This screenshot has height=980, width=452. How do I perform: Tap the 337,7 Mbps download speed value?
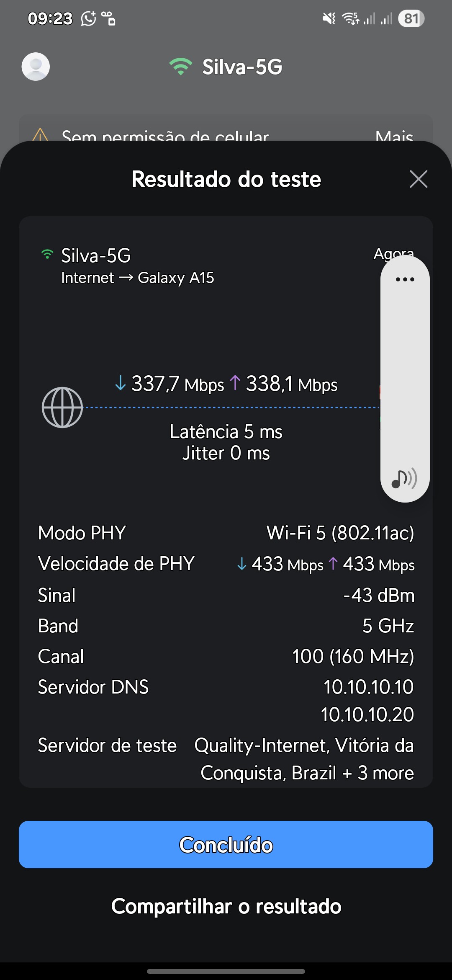pos(170,384)
